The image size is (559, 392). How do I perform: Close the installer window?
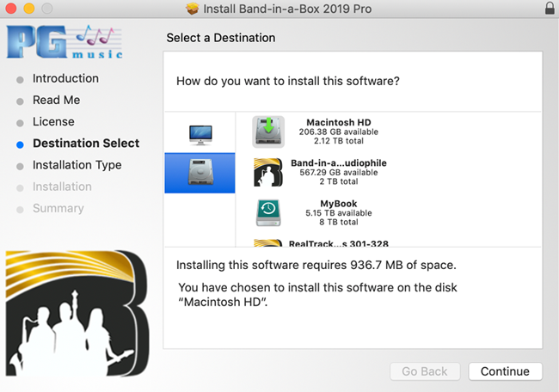tap(11, 9)
